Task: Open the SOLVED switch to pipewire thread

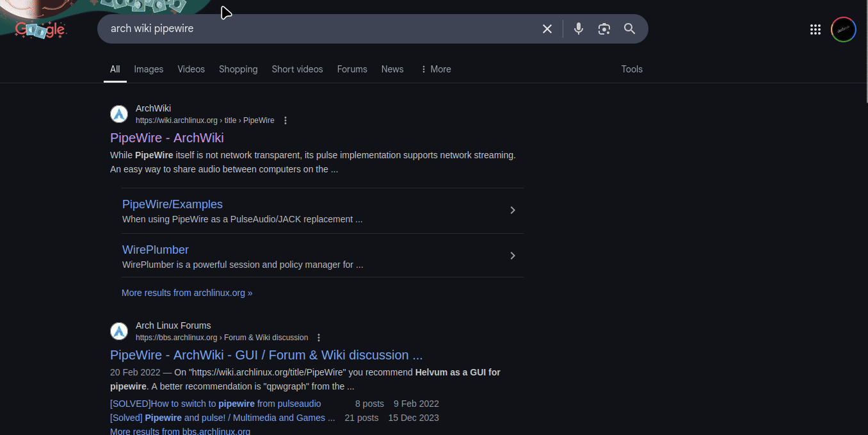Action: [x=216, y=404]
